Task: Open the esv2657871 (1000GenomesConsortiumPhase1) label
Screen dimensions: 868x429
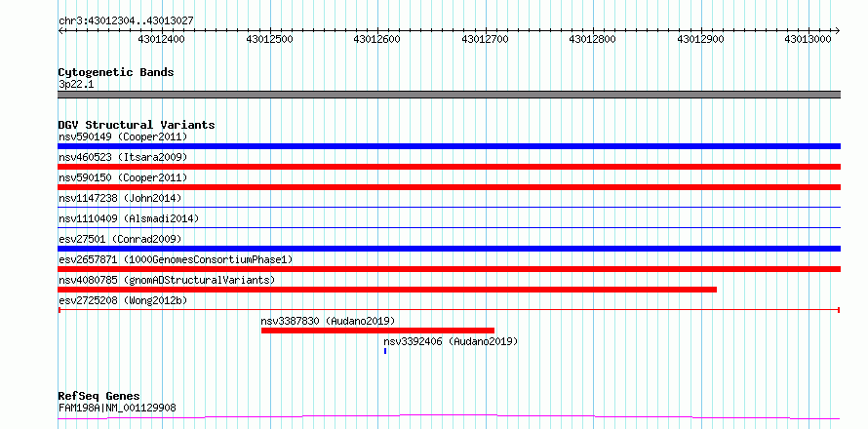Action: point(176,259)
